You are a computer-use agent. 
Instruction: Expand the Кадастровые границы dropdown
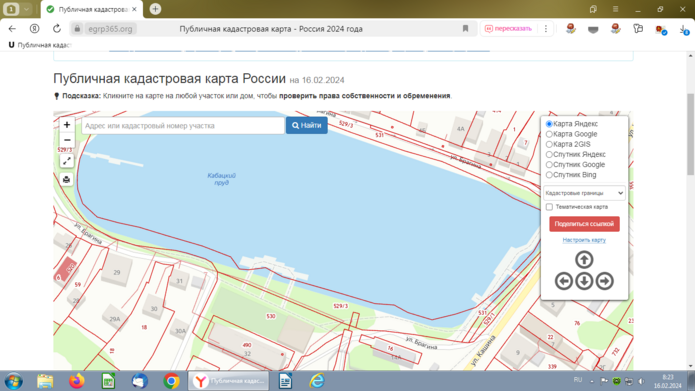click(x=584, y=193)
